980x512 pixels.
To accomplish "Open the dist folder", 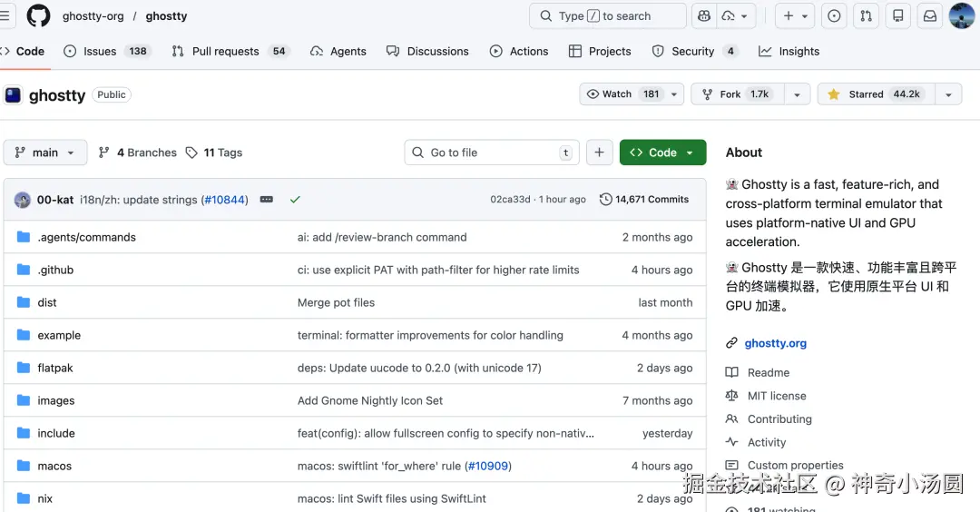I will pyautogui.click(x=47, y=302).
